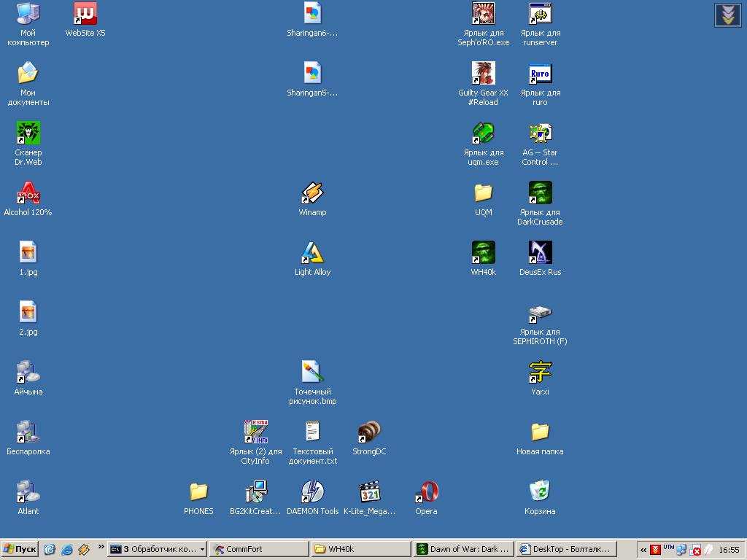
Task: Click the Guilty Gear XX #Reload icon
Action: (x=483, y=74)
